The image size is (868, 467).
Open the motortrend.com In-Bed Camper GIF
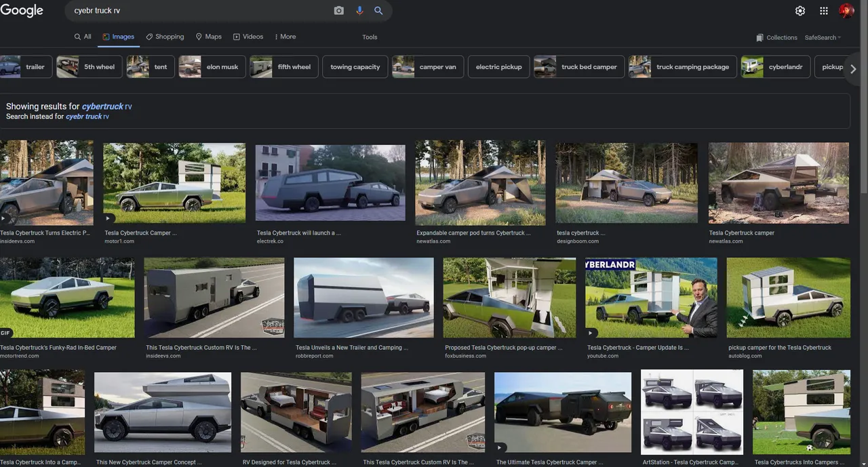(67, 298)
